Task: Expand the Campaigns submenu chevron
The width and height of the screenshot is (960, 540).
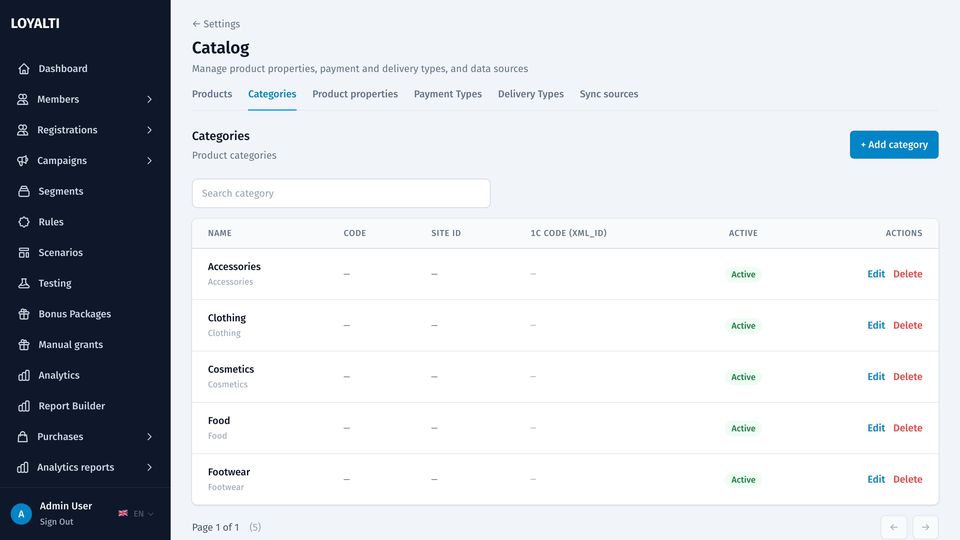Action: (x=149, y=160)
